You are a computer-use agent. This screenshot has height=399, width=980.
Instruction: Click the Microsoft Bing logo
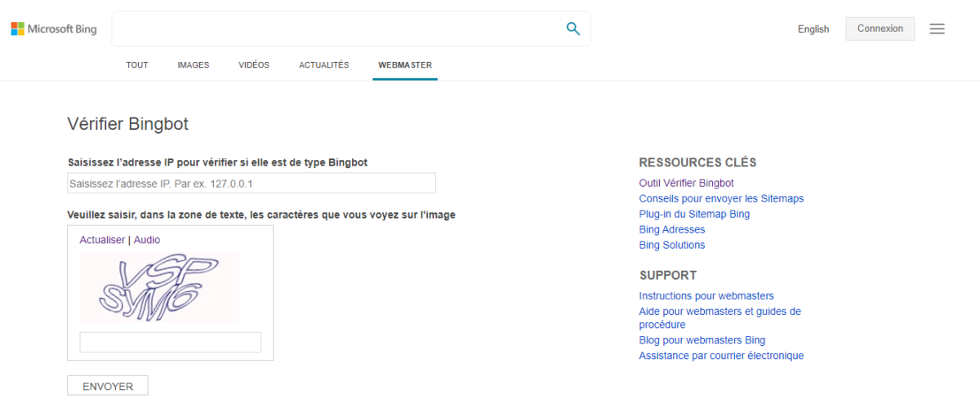tap(54, 29)
